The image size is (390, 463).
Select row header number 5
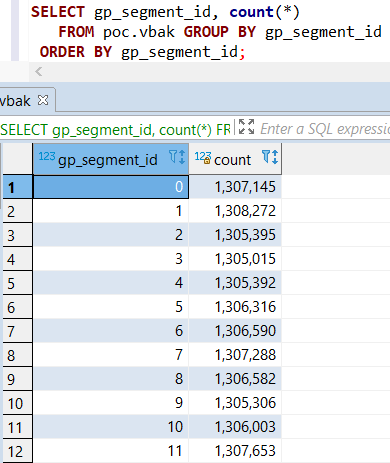click(17, 283)
